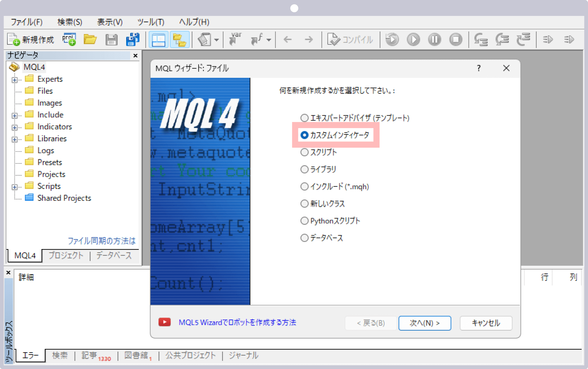
Task: Switch to the 図書館 toolbox tab
Action: point(138,356)
